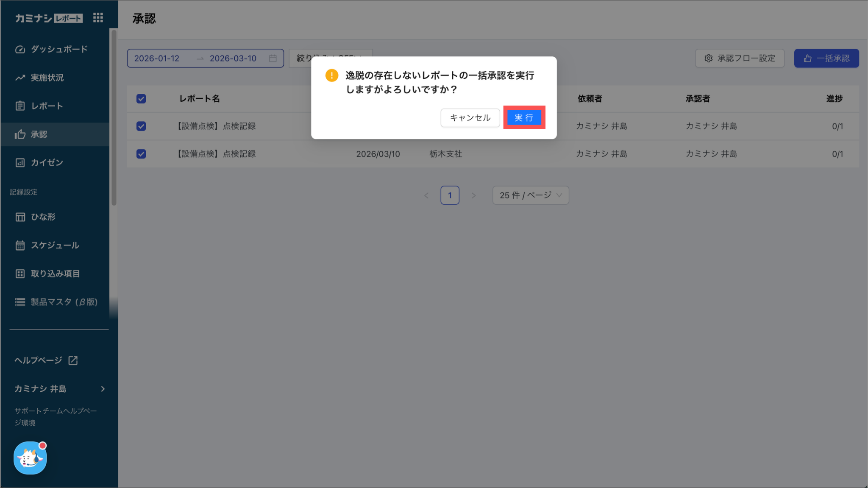Uncheck the second 点検記録 row checkbox

[141, 154]
